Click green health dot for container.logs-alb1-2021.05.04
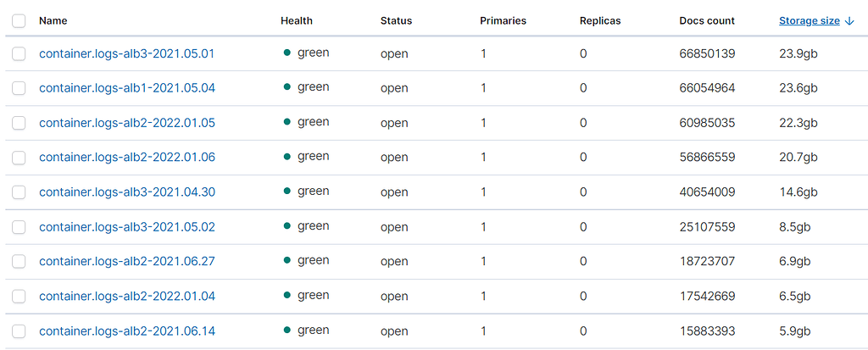Image resolution: width=868 pixels, height=350 pixels. click(288, 87)
